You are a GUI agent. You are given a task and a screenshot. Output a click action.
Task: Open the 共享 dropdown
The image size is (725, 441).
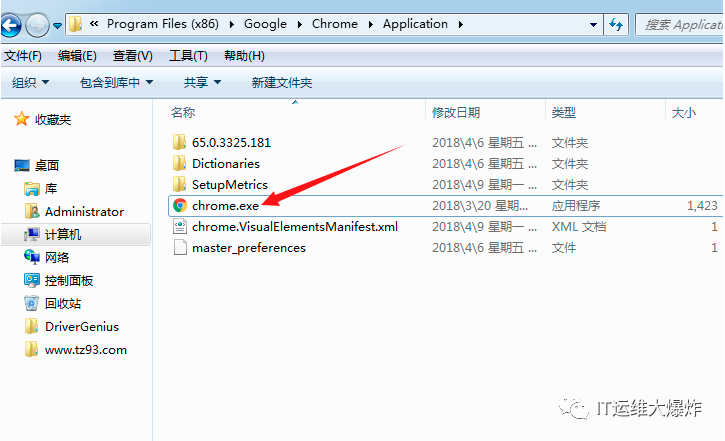click(203, 83)
